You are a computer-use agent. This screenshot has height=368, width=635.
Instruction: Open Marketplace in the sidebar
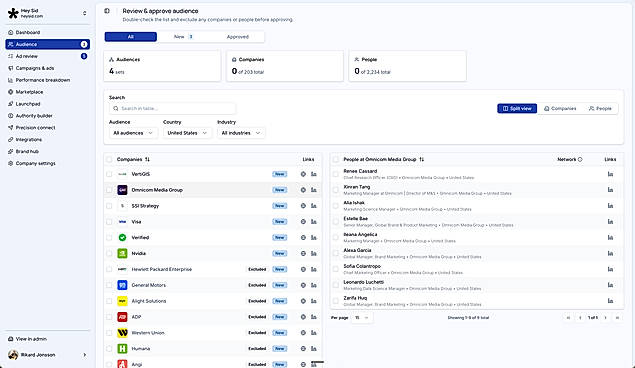pyautogui.click(x=47, y=92)
